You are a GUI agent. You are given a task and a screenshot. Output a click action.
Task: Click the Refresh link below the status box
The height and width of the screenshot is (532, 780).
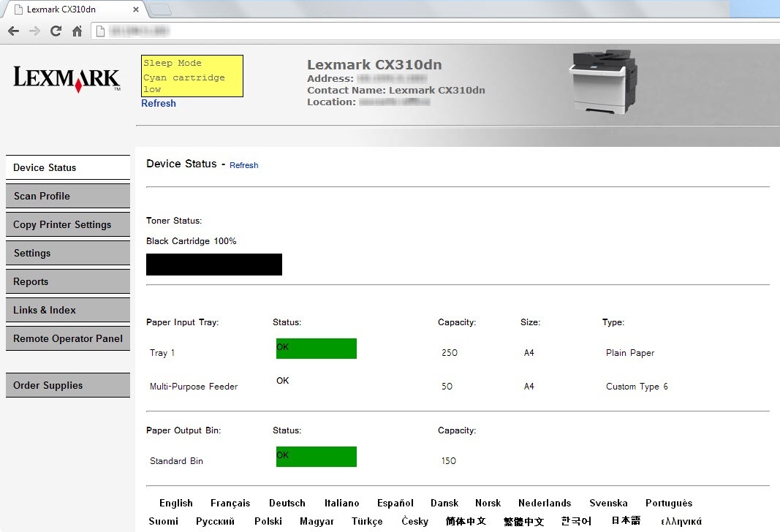pos(159,103)
